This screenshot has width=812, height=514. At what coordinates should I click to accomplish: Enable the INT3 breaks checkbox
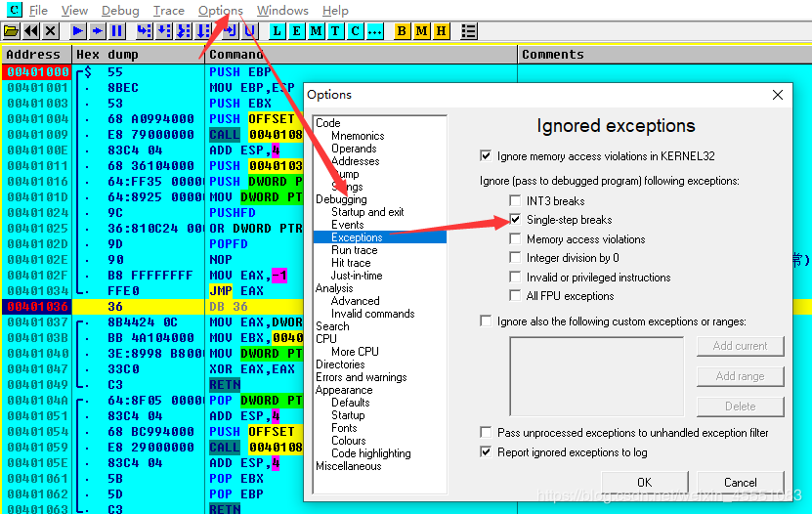coord(515,200)
